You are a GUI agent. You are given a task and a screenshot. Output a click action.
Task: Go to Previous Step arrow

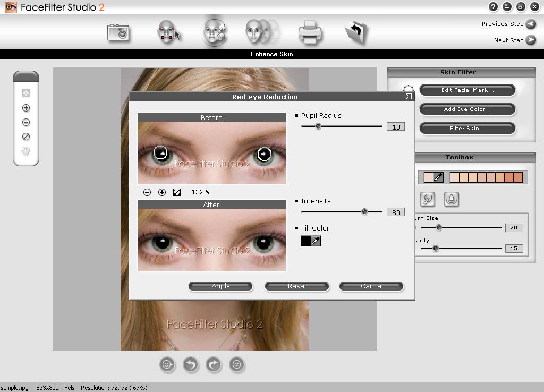(x=531, y=24)
